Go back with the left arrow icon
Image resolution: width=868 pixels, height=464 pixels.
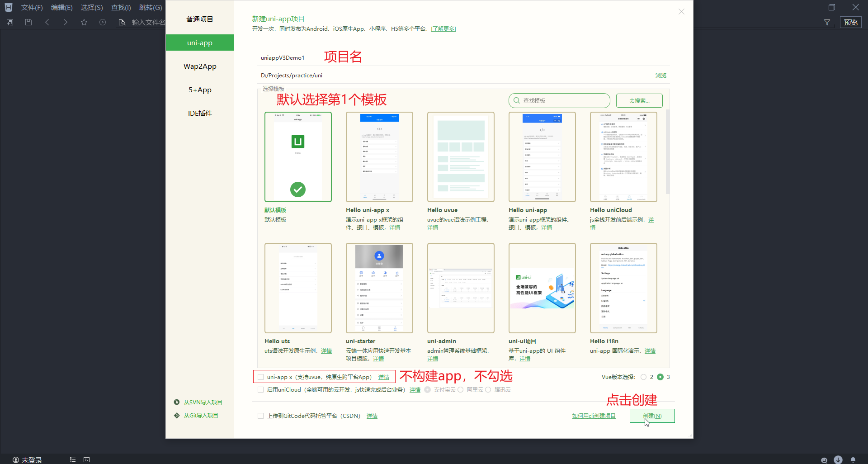(x=47, y=22)
